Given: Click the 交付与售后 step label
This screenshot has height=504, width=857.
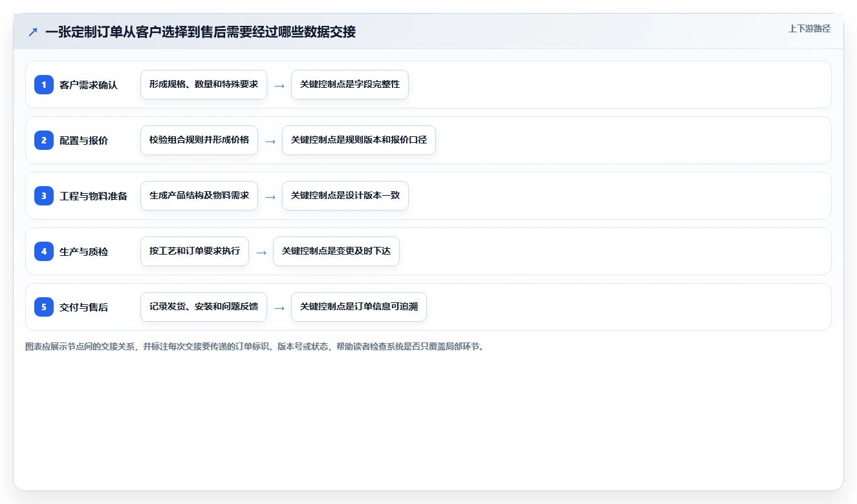Looking at the screenshot, I should click(x=84, y=307).
